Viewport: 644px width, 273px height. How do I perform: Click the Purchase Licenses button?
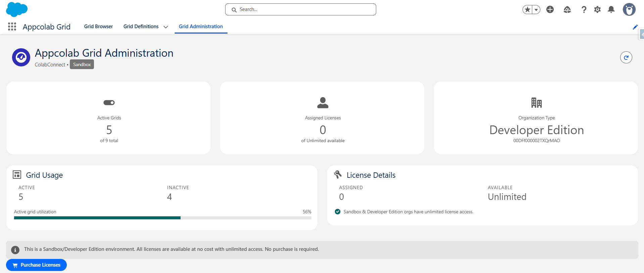coord(36,265)
